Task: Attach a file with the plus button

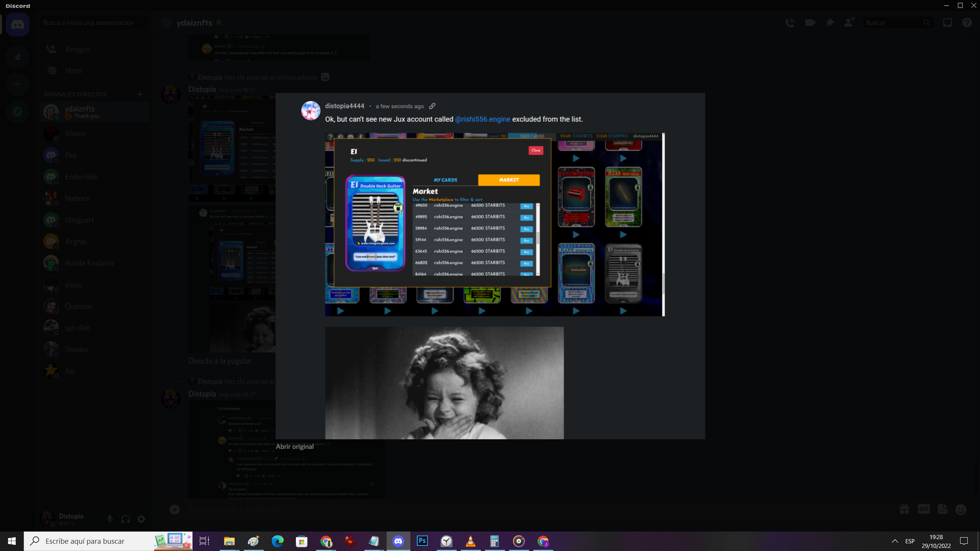Action: click(x=175, y=510)
